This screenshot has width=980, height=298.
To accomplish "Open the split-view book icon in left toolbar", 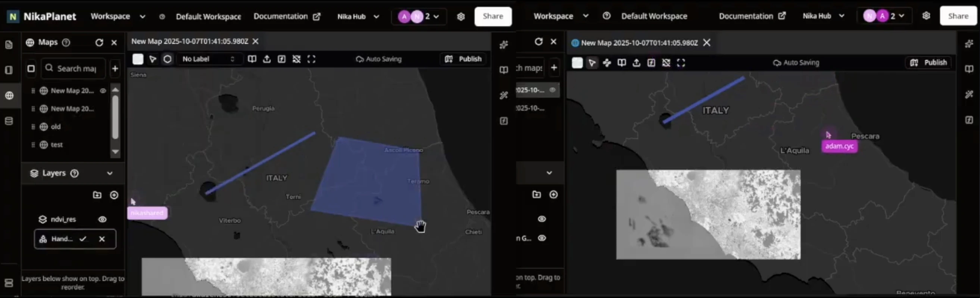I will 252,59.
